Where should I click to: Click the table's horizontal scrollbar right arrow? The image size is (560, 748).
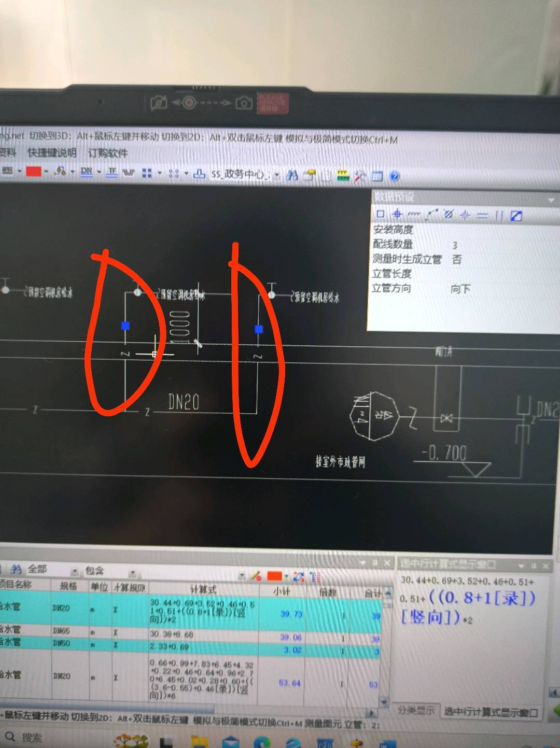click(x=371, y=712)
